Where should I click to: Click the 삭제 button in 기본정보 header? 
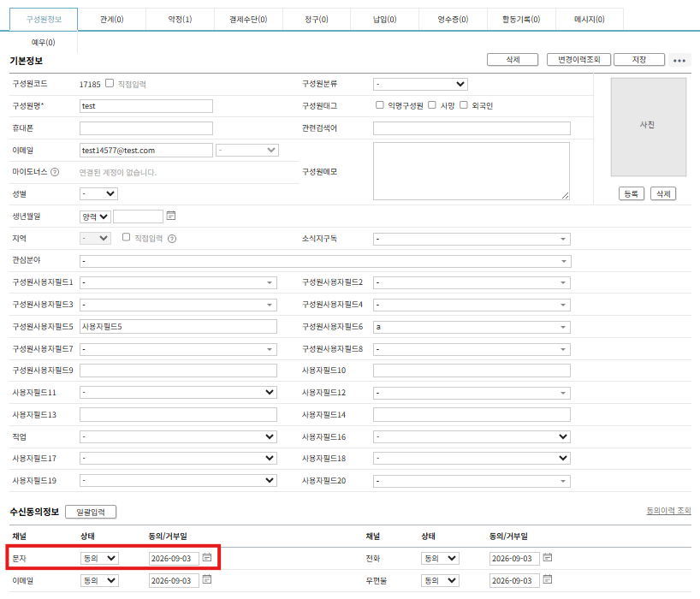(513, 60)
